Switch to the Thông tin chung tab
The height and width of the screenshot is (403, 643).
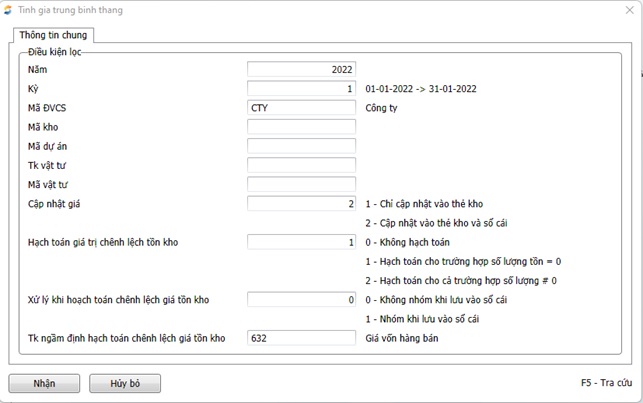point(53,35)
